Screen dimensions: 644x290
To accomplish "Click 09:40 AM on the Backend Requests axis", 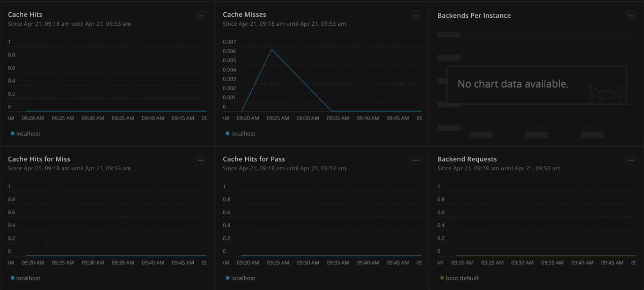I will 582,263.
